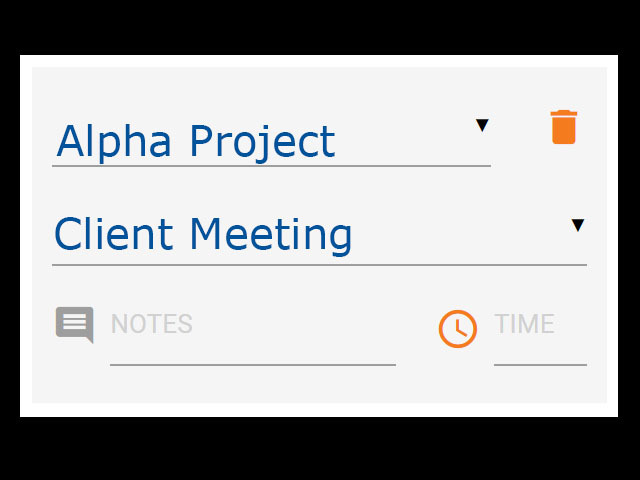Click the grey notes comment icon
The height and width of the screenshot is (480, 640).
(75, 325)
